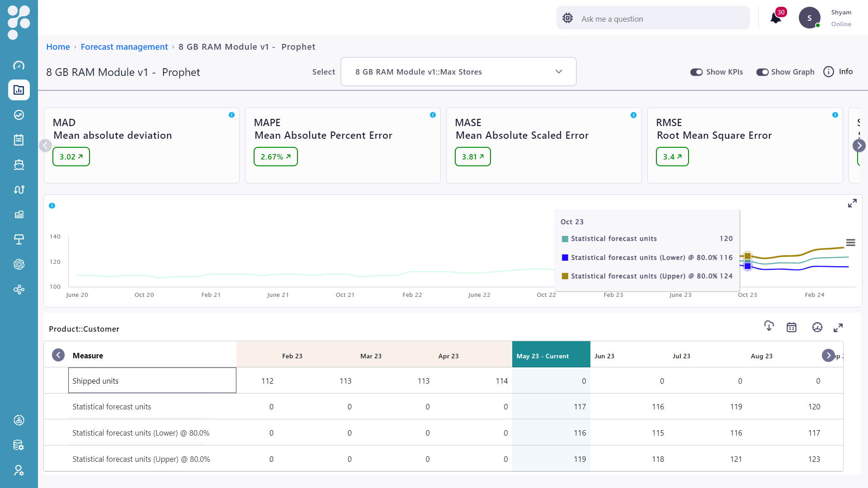The image size is (868, 488).
Task: Open the clipboard icon in sidebar
Action: click(x=19, y=140)
